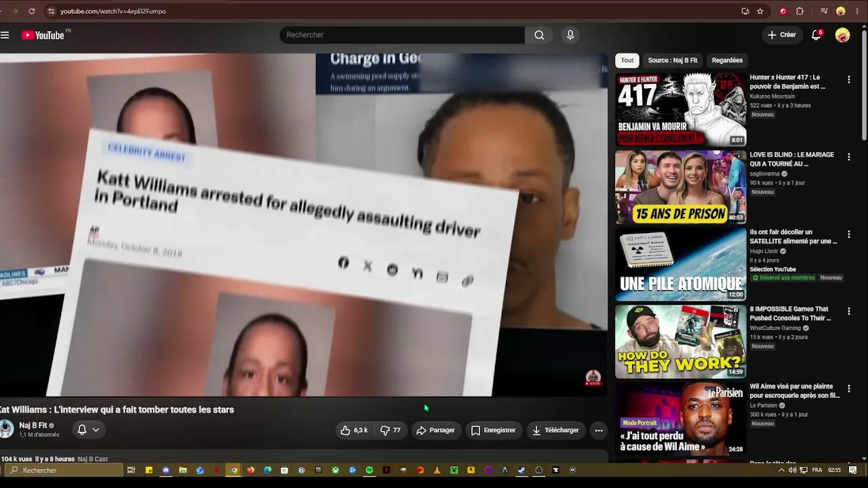Reload the page in the browser

point(31,11)
